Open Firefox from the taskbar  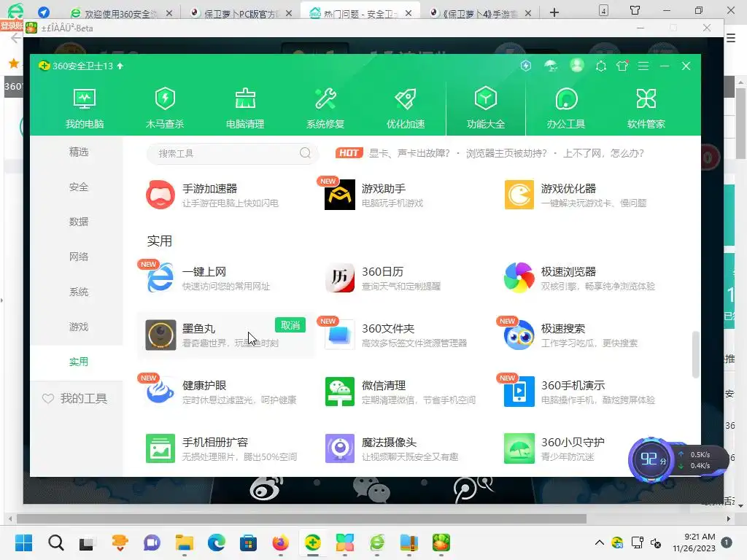click(281, 542)
